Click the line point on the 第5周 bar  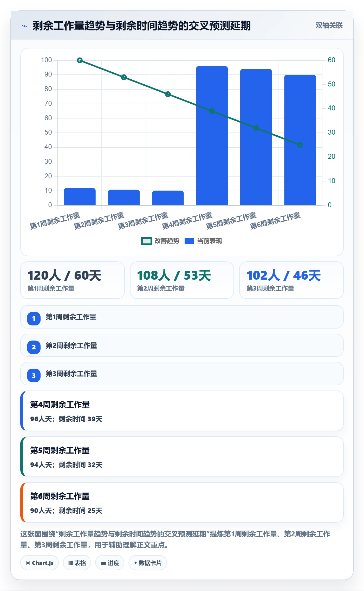(256, 128)
